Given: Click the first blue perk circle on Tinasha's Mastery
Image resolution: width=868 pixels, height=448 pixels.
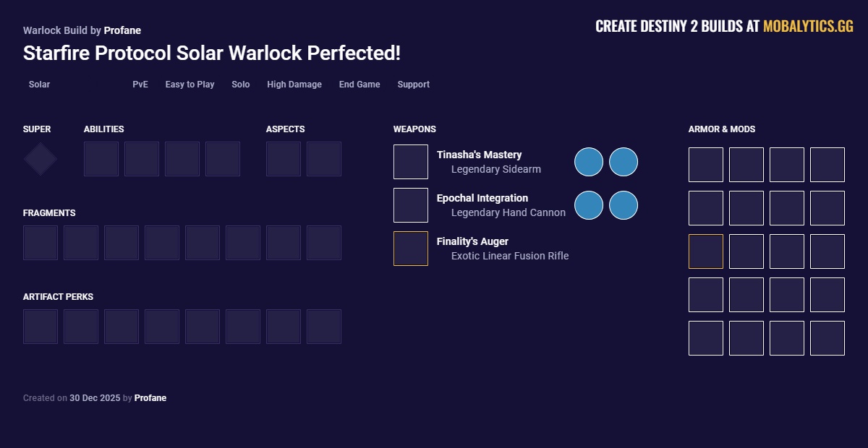Looking at the screenshot, I should tap(587, 161).
